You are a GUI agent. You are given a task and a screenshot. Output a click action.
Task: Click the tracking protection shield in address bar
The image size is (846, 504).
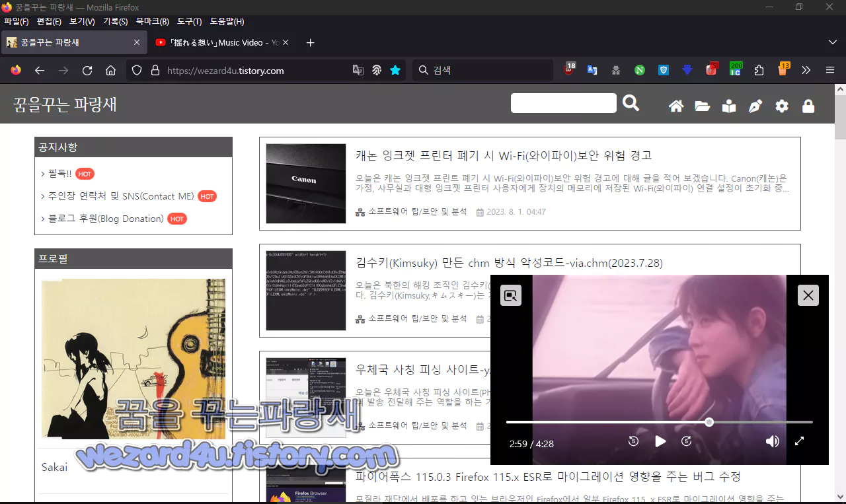click(137, 70)
